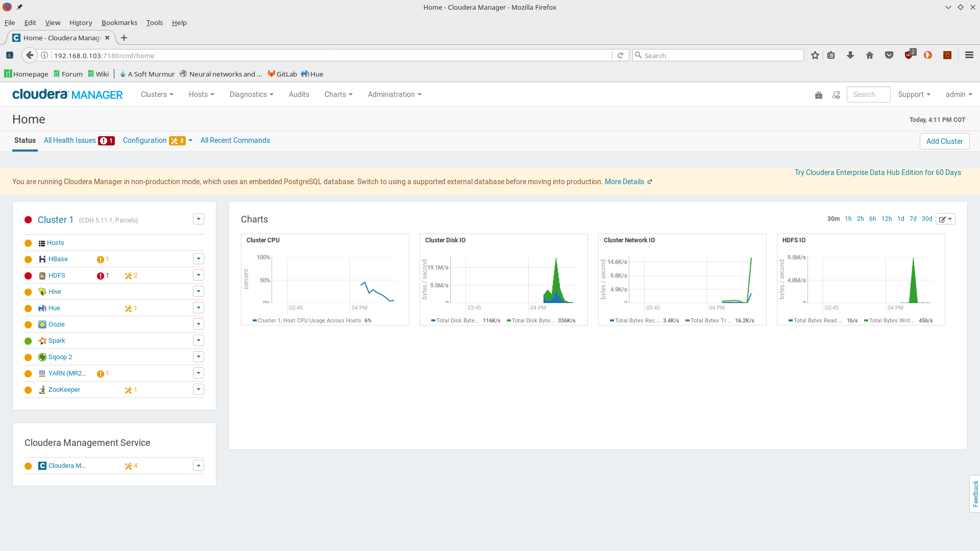Open HDFS configuration wrench warning

pos(131,275)
